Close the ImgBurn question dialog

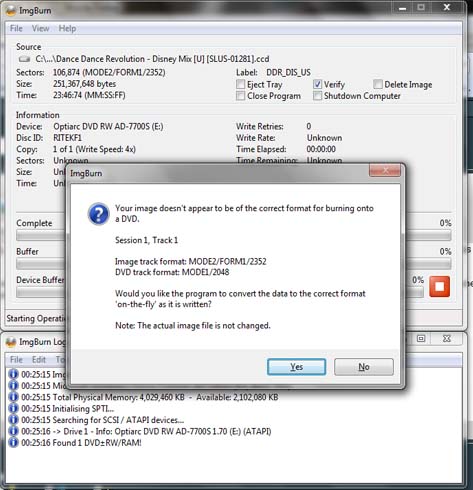(x=385, y=170)
